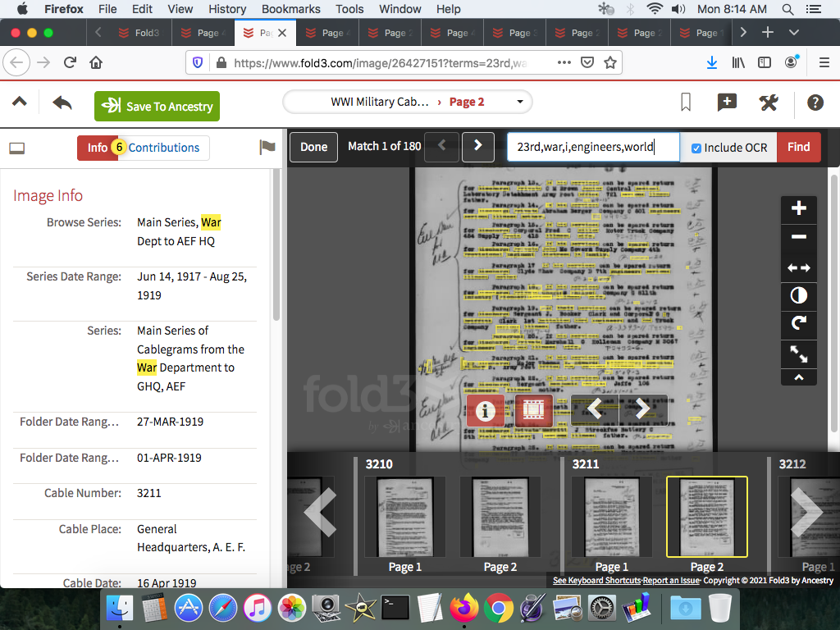Open the tools wrench icon
The image size is (840, 630).
(769, 103)
